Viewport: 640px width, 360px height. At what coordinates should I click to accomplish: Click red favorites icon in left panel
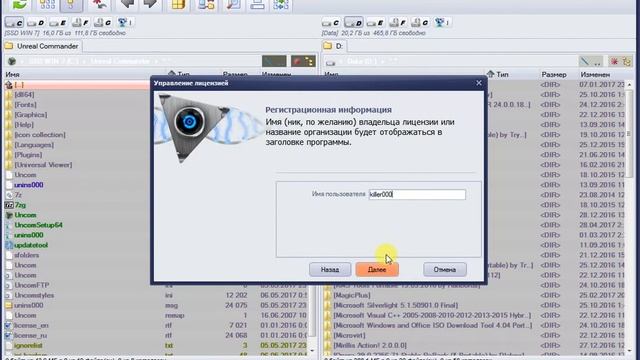tap(297, 62)
